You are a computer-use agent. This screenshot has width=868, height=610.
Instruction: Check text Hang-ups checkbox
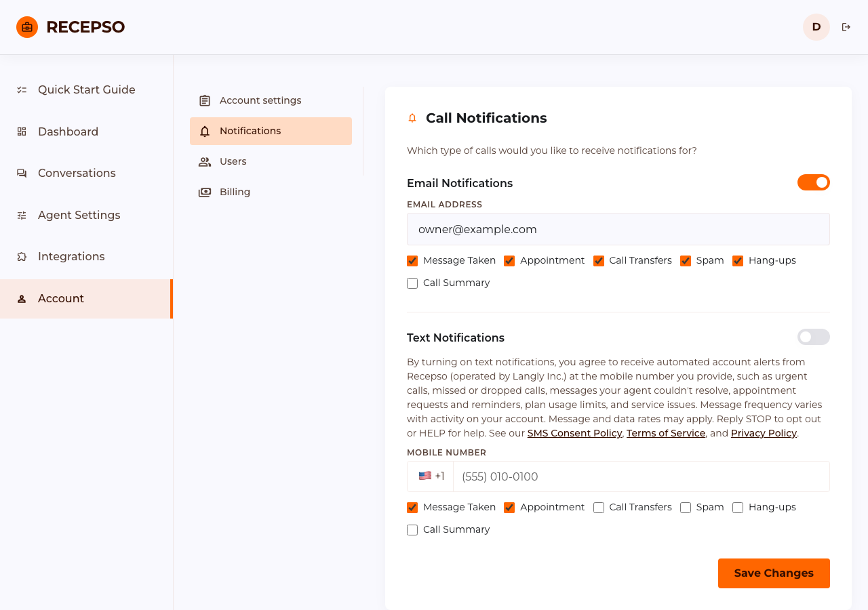(738, 508)
